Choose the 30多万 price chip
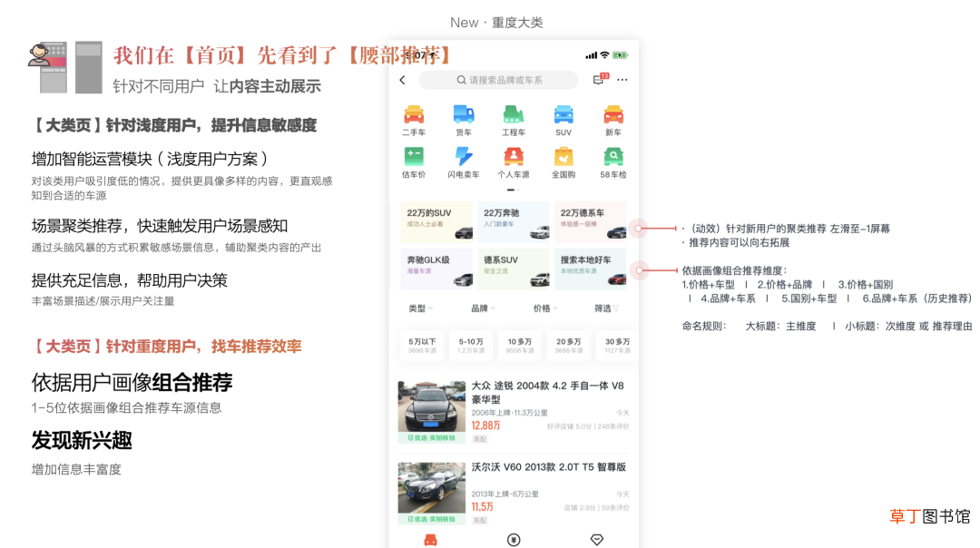This screenshot has width=980, height=548. pyautogui.click(x=618, y=345)
